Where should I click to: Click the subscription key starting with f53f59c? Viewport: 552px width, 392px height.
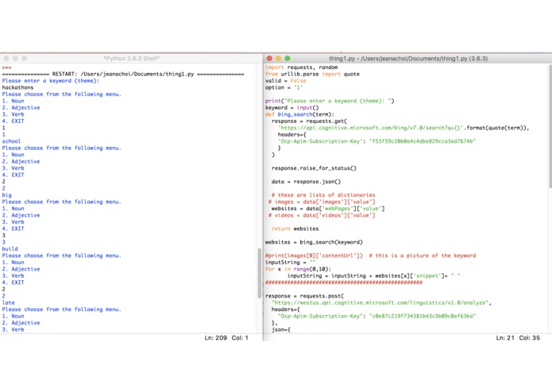pos(423,141)
